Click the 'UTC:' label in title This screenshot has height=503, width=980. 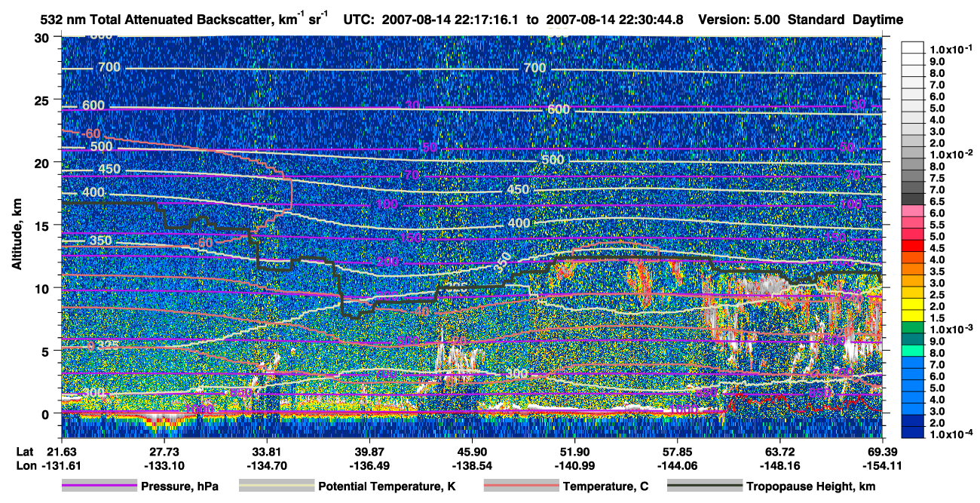(360, 20)
